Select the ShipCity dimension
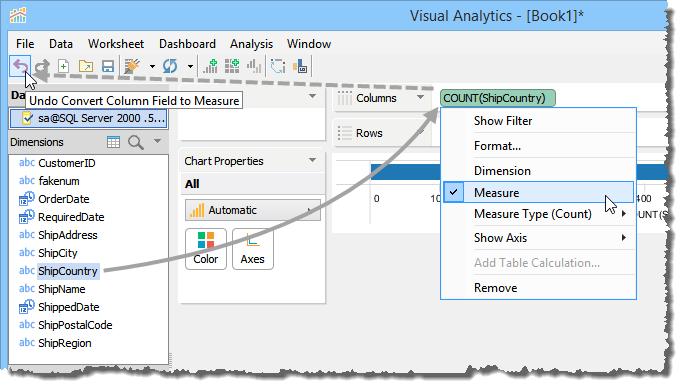This screenshot has width=685, height=388. [58, 253]
